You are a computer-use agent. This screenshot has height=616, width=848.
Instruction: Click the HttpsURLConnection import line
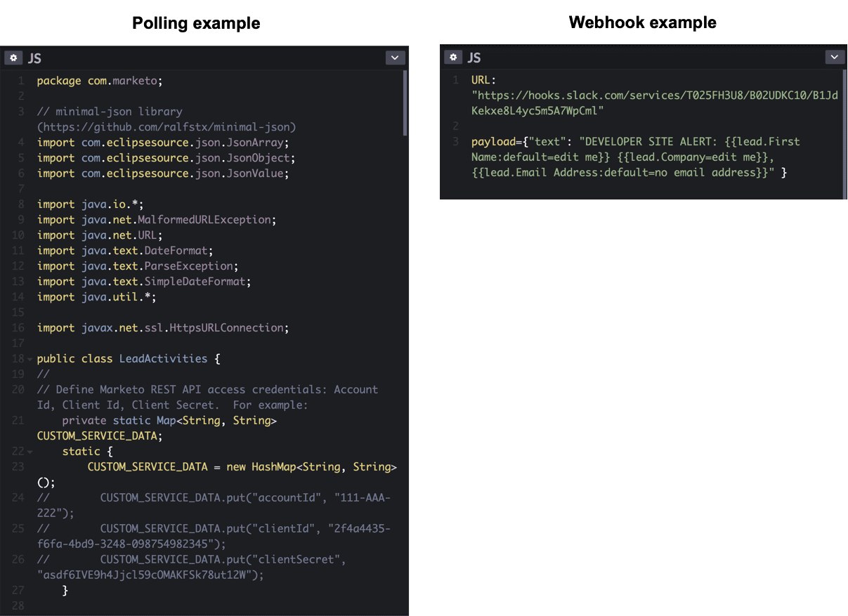[163, 328]
